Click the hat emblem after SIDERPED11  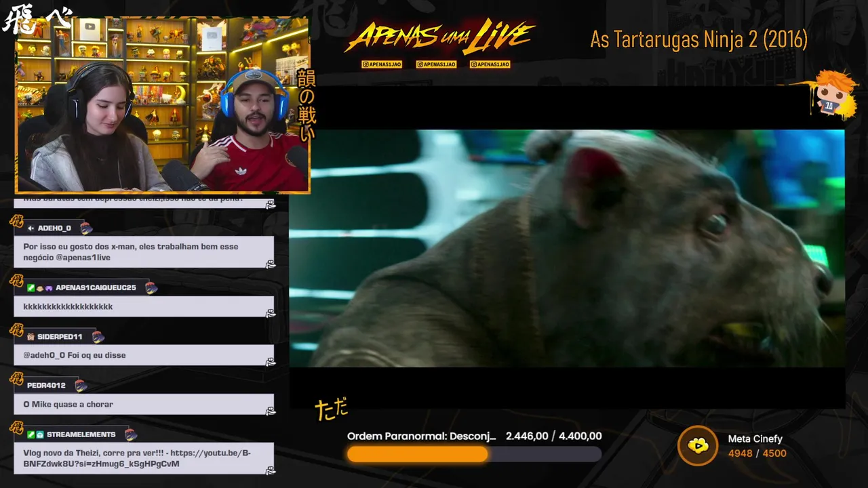coord(98,337)
